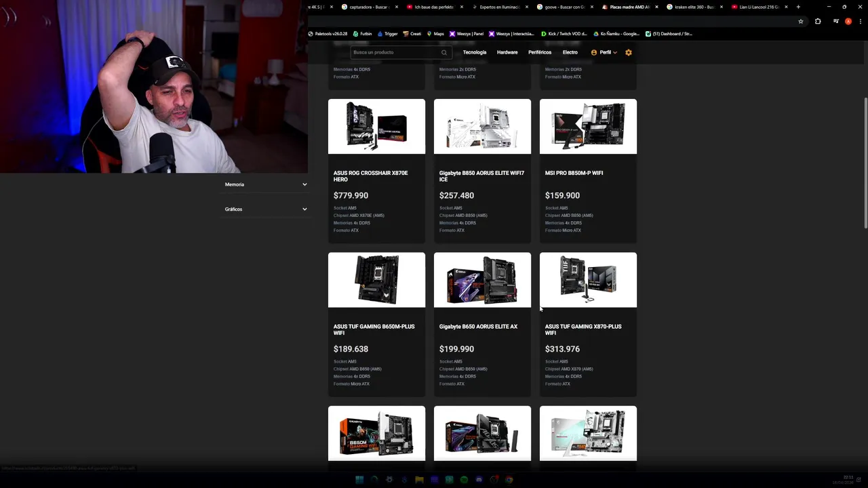Open the Creati bookmark
The height and width of the screenshot is (488, 868).
[x=412, y=33]
